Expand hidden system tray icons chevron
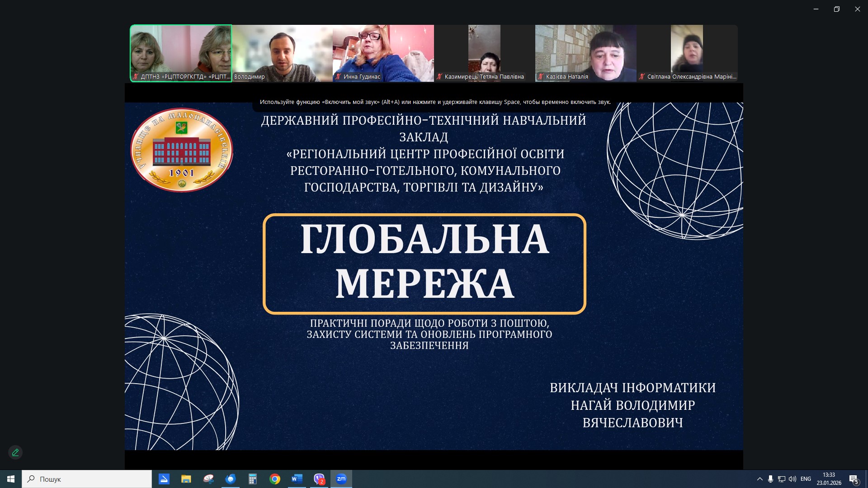 click(x=759, y=479)
